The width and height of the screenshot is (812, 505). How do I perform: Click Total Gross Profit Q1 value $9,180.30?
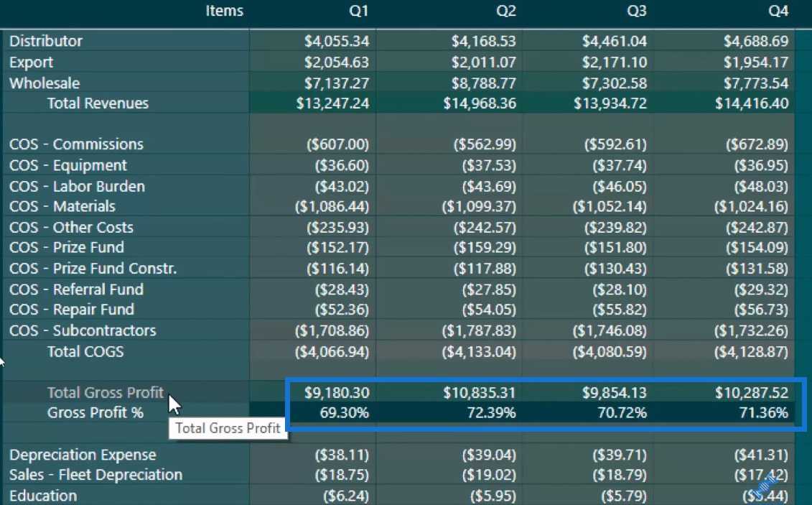coord(337,393)
